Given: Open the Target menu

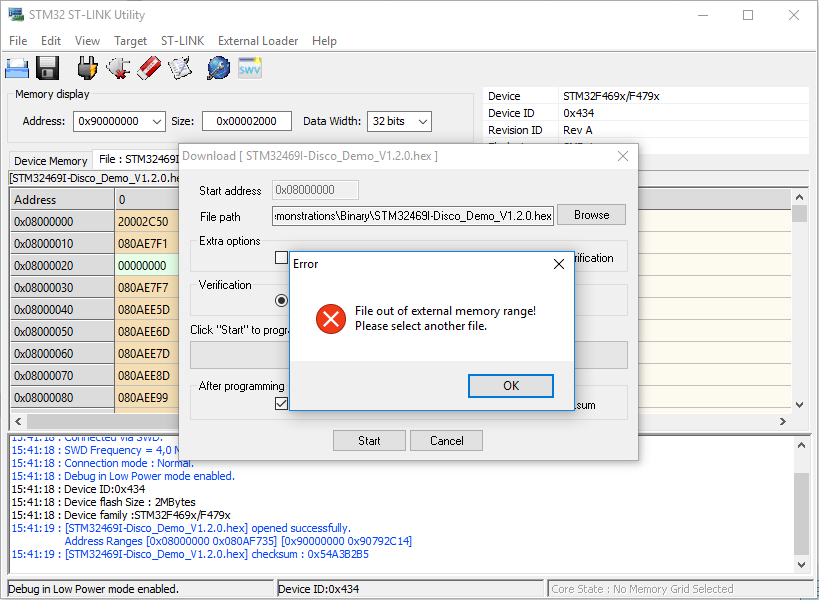Looking at the screenshot, I should coord(131,41).
